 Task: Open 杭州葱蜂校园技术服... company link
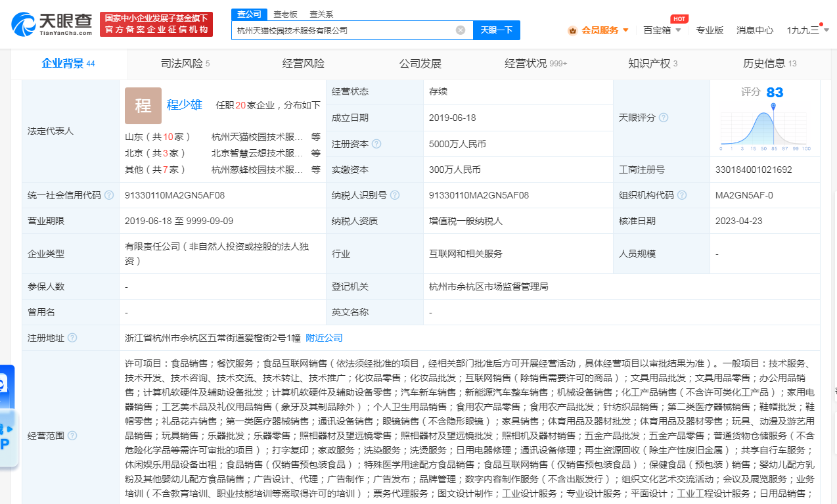click(x=258, y=169)
